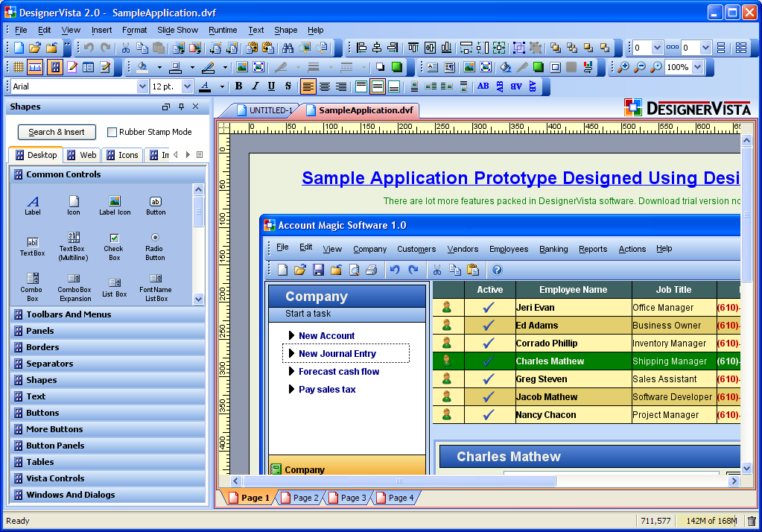This screenshot has height=532, width=762.
Task: Open the Slide Show menu
Action: 177,30
